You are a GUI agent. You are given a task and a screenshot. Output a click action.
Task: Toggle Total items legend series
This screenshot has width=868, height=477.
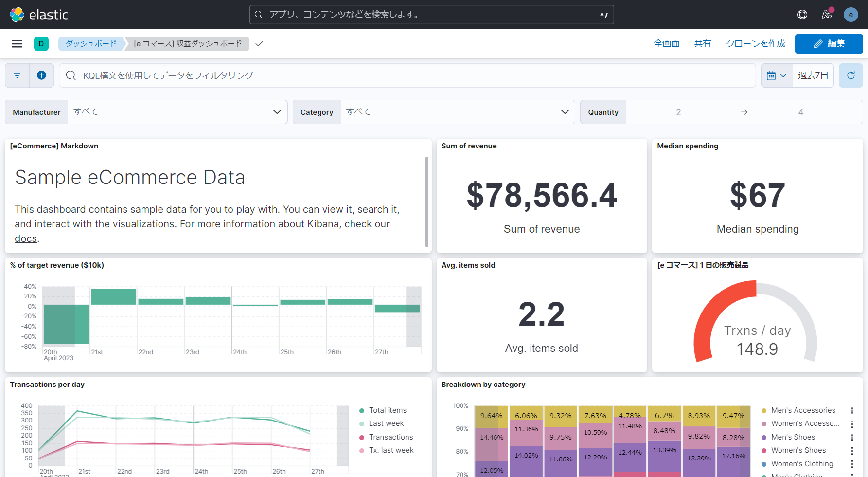388,410
